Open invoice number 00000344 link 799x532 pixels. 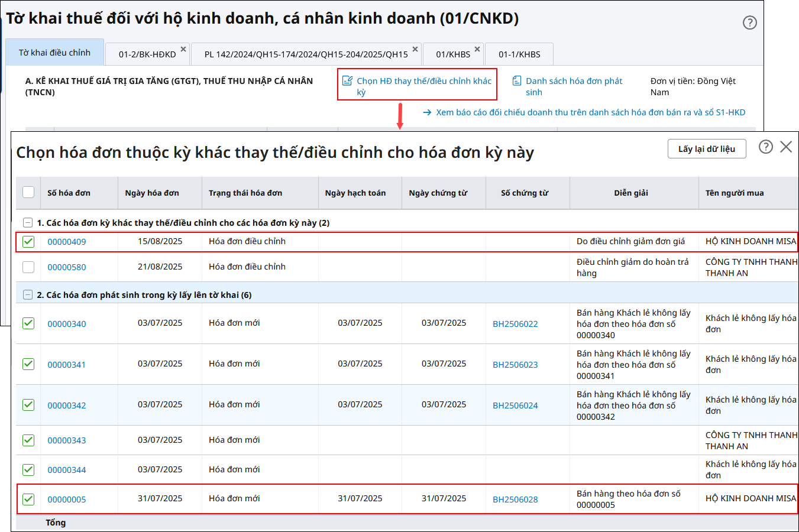pos(67,470)
